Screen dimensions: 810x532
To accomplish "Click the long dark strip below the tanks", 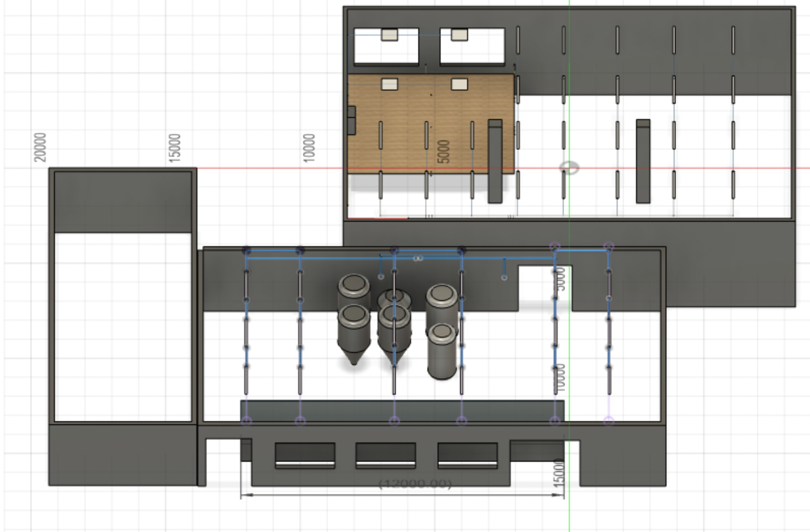I will (x=402, y=410).
